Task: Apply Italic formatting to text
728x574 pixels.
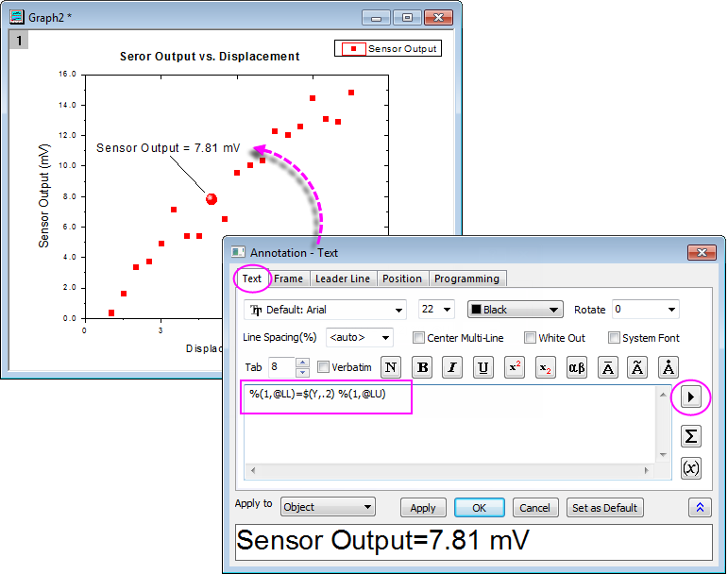Action: (452, 368)
